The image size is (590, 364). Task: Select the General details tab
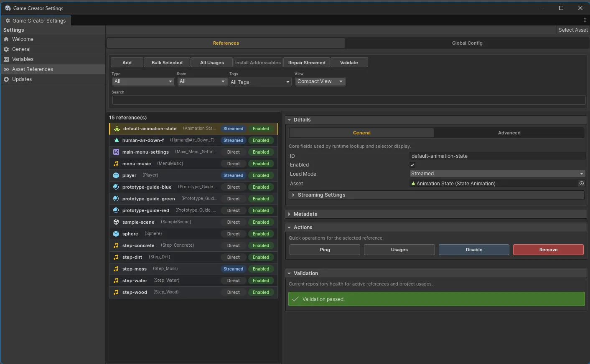coord(361,133)
